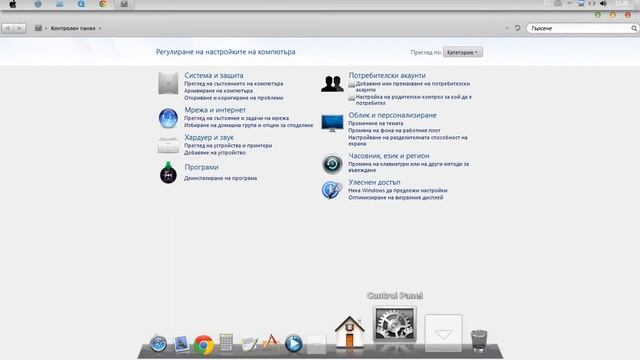Open the Система и защита heading link

213,76
